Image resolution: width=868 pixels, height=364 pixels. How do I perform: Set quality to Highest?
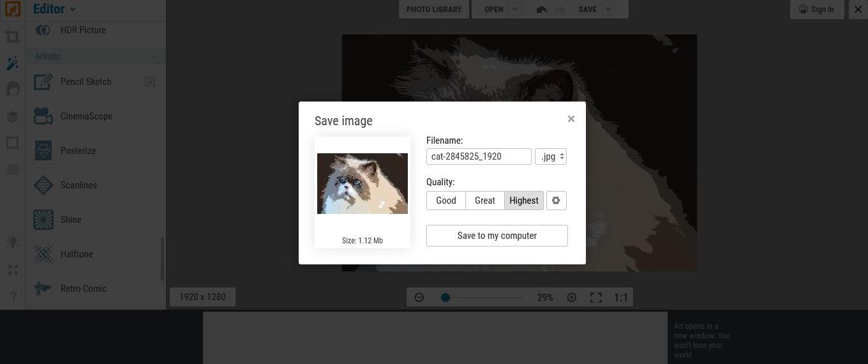pos(523,201)
